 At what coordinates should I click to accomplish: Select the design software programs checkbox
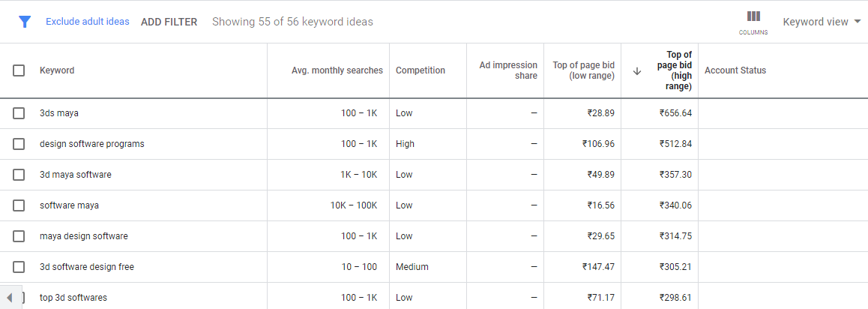click(x=19, y=144)
